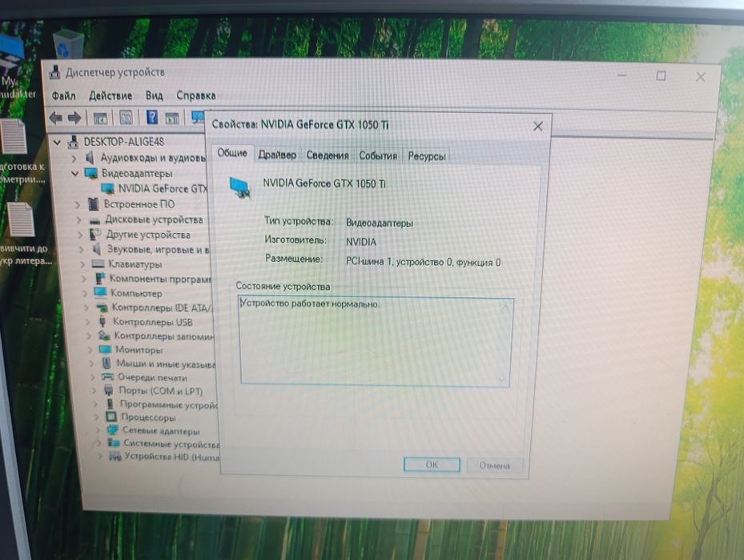This screenshot has height=560, width=744.
Task: Click the status box scrollbar down arrow
Action: pyautogui.click(x=501, y=379)
